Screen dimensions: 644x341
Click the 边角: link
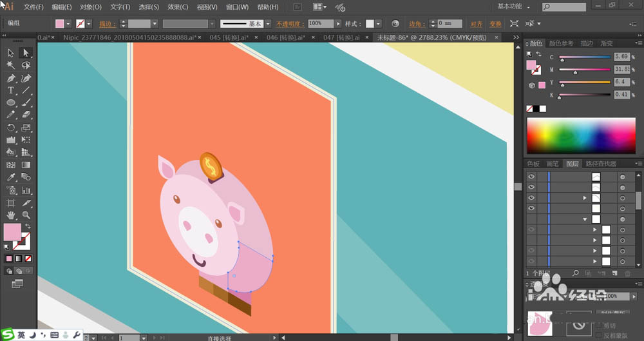pos(417,24)
